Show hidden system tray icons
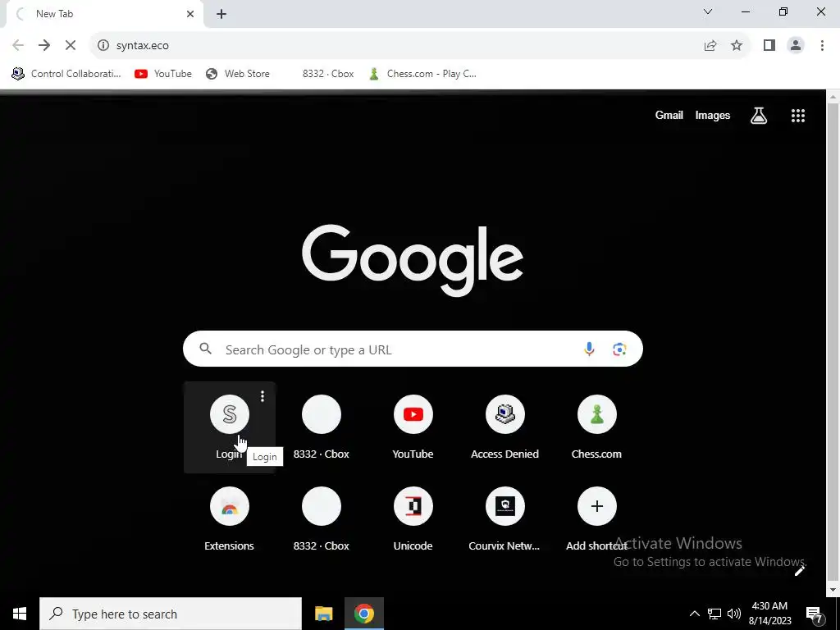Screen dimensions: 840x630 tap(694, 614)
